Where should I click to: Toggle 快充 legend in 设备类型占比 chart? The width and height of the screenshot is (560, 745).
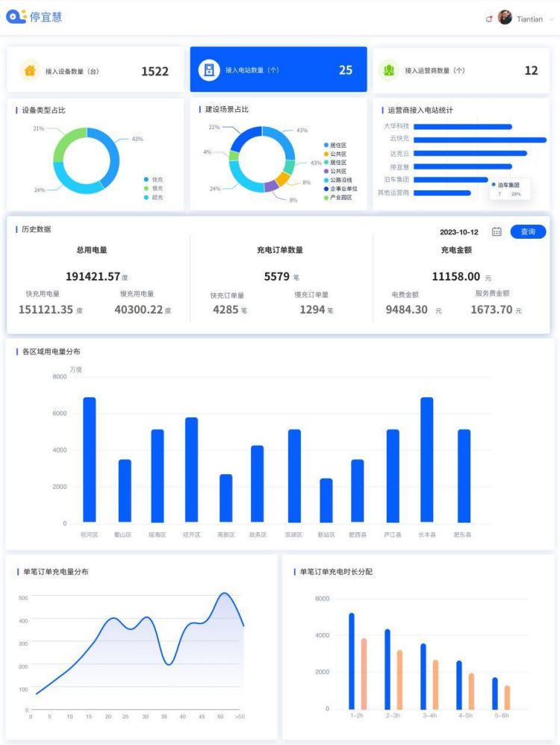[x=153, y=179]
